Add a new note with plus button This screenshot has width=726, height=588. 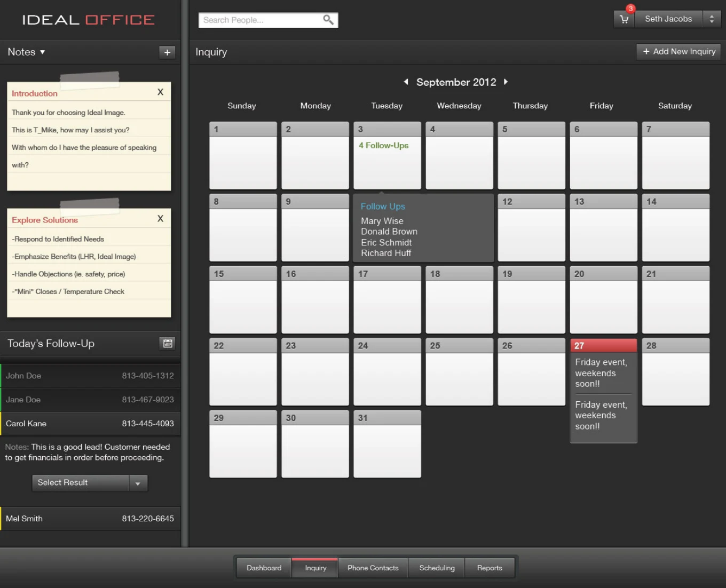point(167,52)
